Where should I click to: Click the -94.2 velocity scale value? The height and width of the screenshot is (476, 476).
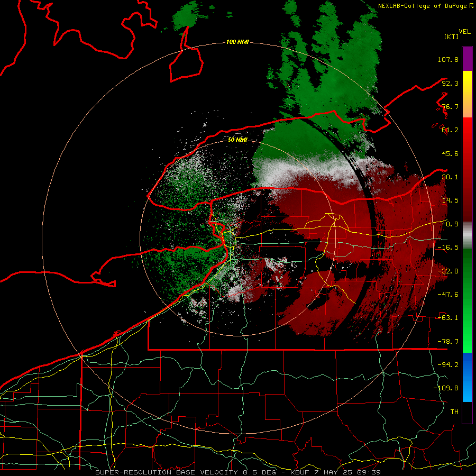pos(448,365)
